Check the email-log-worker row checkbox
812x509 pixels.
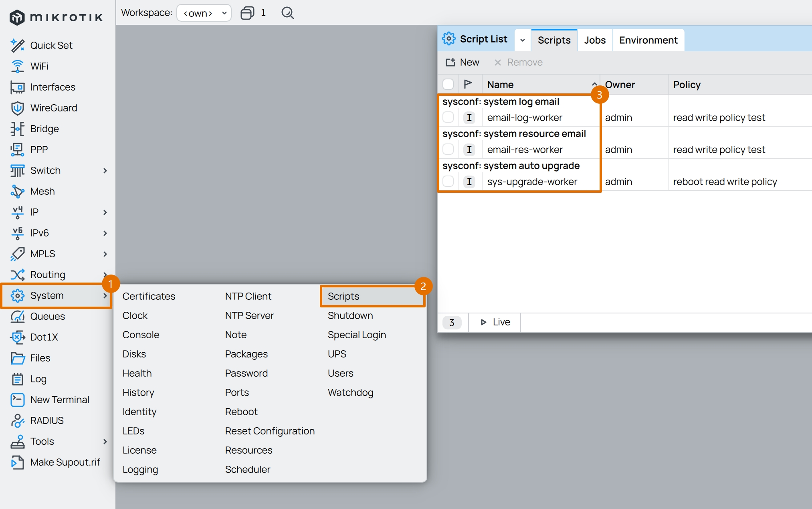tap(448, 117)
